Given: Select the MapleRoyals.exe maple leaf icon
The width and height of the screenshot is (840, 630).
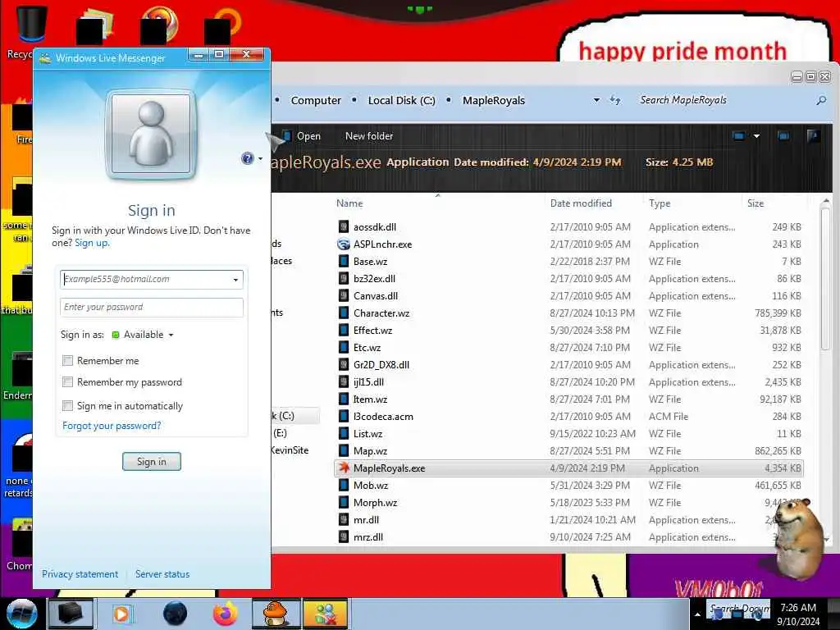Looking at the screenshot, I should click(344, 468).
